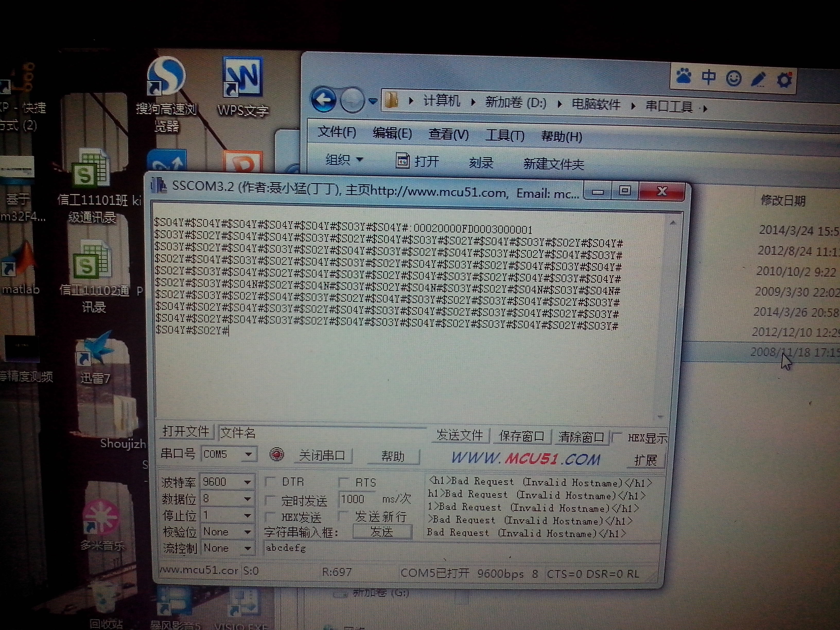This screenshot has width=840, height=630.
Task: Open the Sogou browser desktop shortcut
Action: click(x=166, y=93)
